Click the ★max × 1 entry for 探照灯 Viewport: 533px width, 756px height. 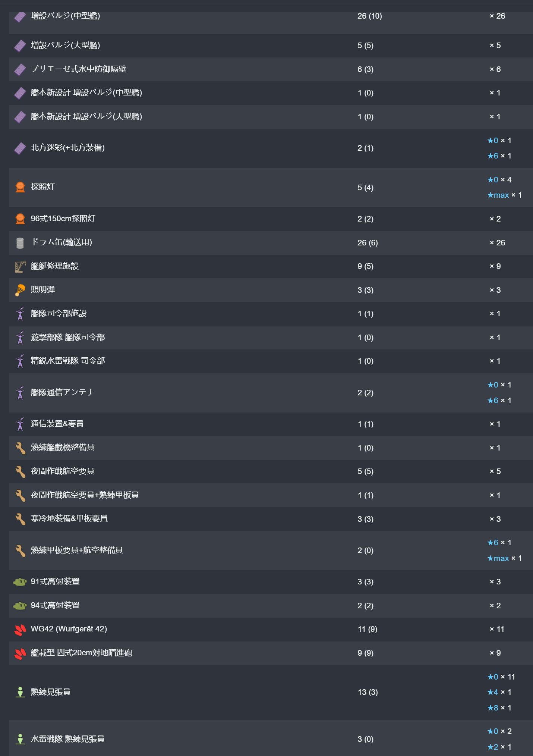click(505, 195)
